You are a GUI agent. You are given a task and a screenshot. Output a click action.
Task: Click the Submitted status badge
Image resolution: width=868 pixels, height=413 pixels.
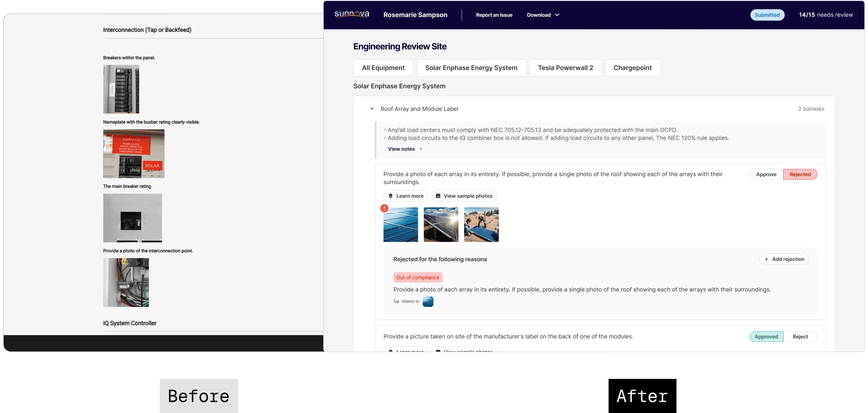tap(767, 15)
